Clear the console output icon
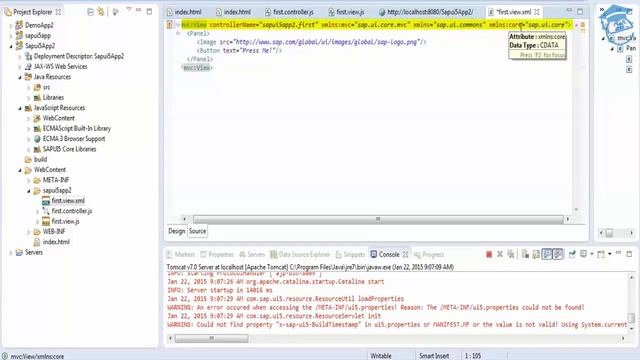The height and width of the screenshot is (360, 640). [525, 254]
